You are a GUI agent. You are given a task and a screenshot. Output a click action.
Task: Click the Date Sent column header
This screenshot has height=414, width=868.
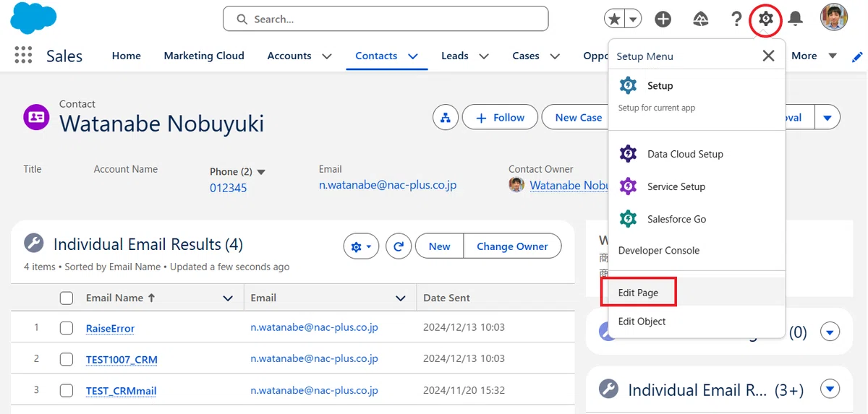click(446, 298)
